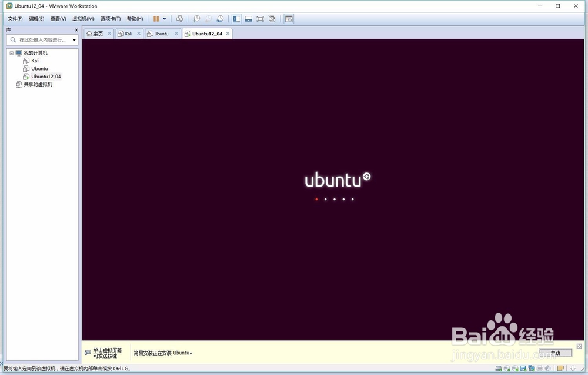Toggle the library sidebar view
588x375 pixels.
[236, 19]
